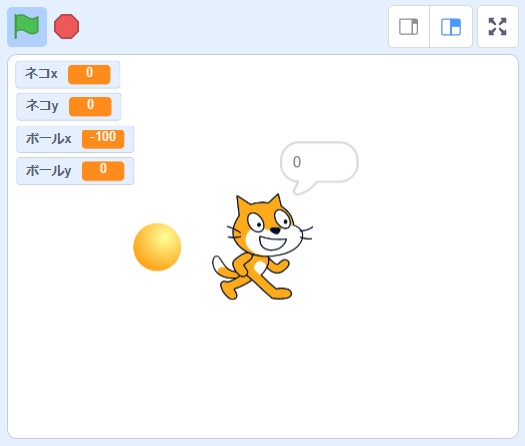Switch to small stage layout
525x446 pixels.
409,26
